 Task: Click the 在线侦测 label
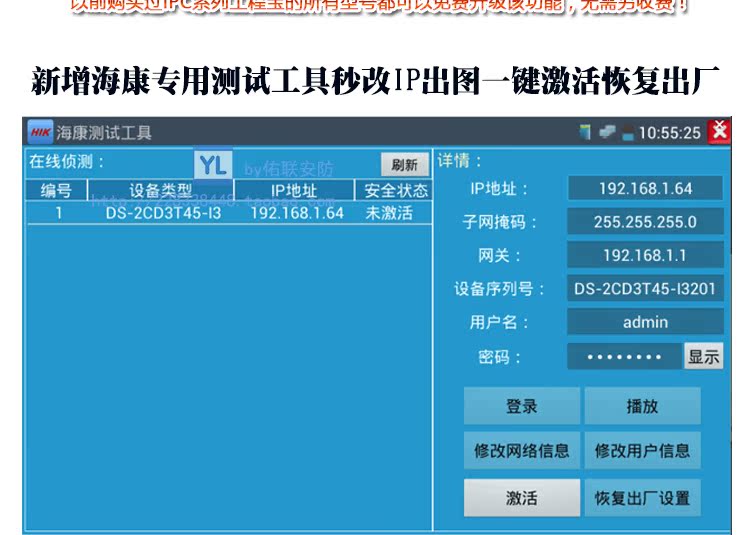tap(66, 162)
